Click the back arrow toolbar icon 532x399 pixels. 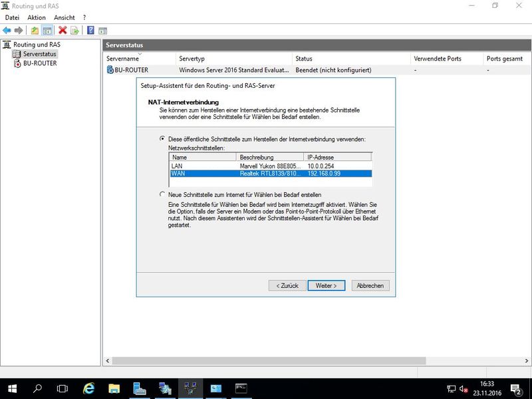(x=7, y=31)
